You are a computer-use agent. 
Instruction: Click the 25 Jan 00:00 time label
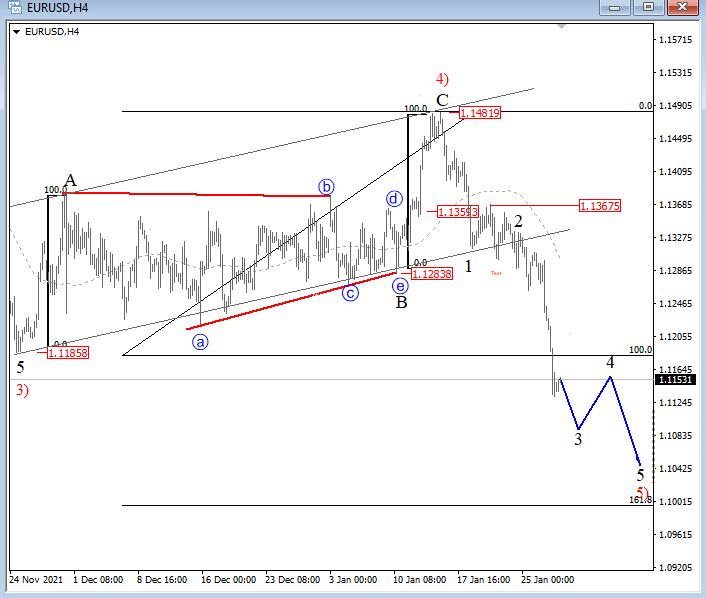point(548,580)
